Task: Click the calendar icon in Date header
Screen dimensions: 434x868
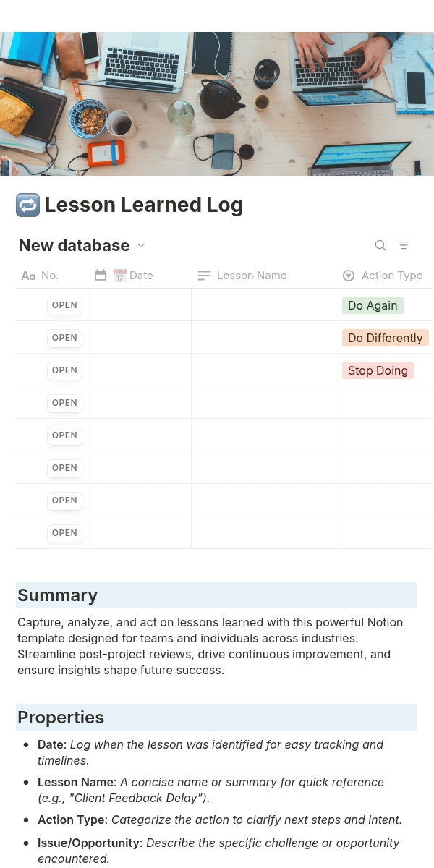Action: click(x=101, y=275)
